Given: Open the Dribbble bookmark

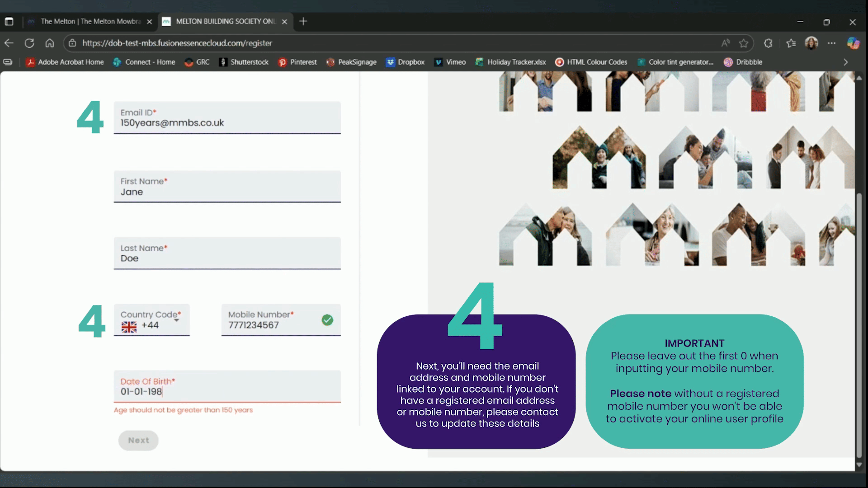Looking at the screenshot, I should 743,62.
